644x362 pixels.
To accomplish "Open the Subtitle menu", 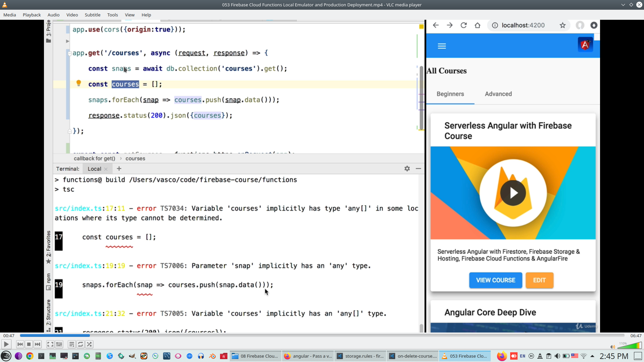I will point(92,15).
